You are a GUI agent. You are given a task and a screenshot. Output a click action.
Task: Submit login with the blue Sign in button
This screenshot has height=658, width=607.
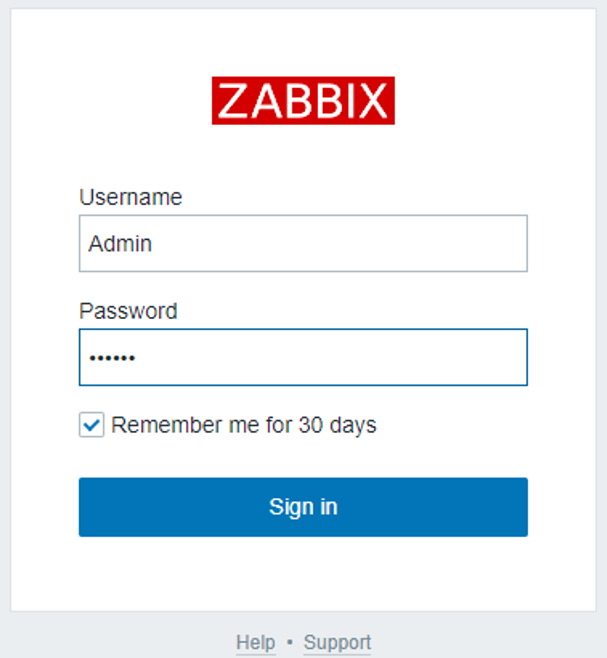click(303, 507)
